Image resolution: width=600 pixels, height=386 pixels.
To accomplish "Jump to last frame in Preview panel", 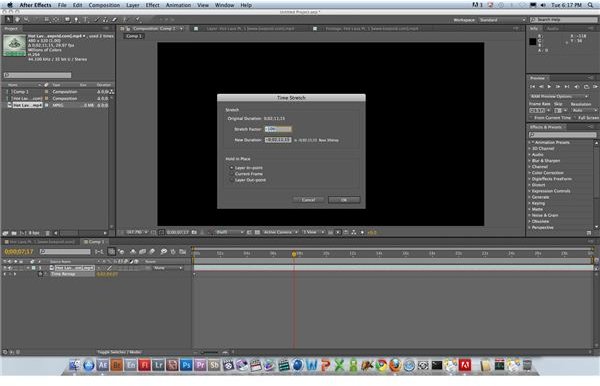I will point(567,87).
